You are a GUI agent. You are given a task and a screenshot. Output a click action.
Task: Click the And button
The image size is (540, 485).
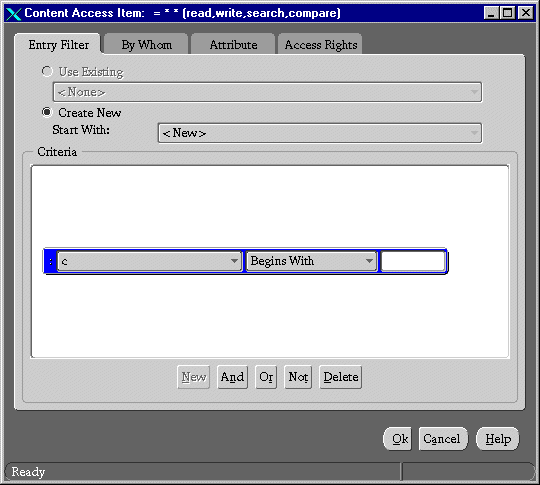pos(232,377)
